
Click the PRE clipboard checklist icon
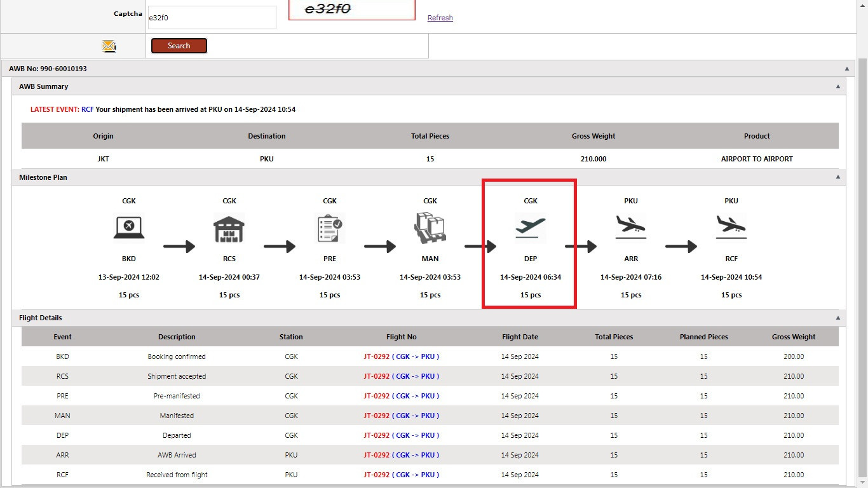(x=330, y=228)
